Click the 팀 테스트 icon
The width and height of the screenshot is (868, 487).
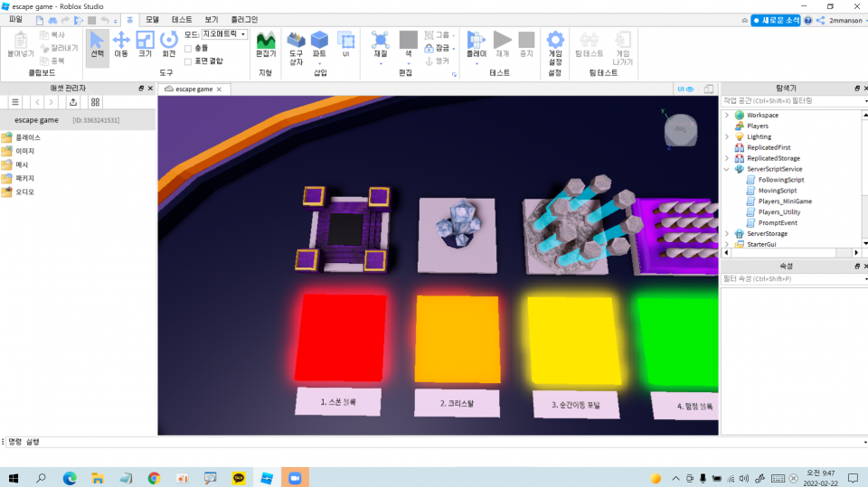point(589,44)
